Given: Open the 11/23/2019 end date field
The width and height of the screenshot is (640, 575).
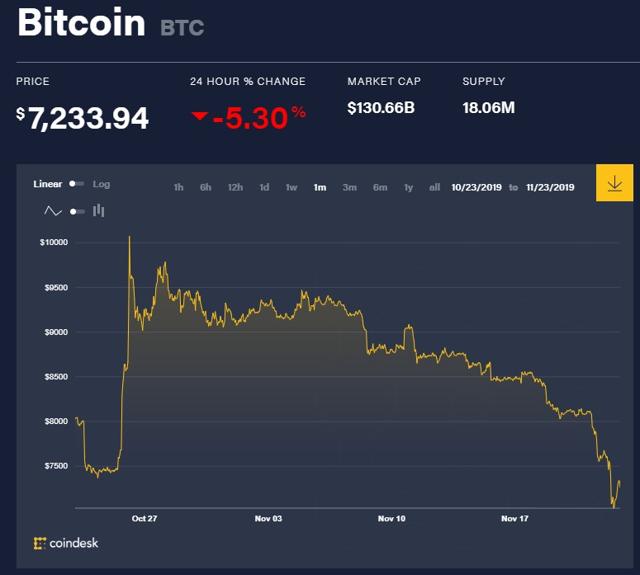Looking at the screenshot, I should (x=550, y=187).
